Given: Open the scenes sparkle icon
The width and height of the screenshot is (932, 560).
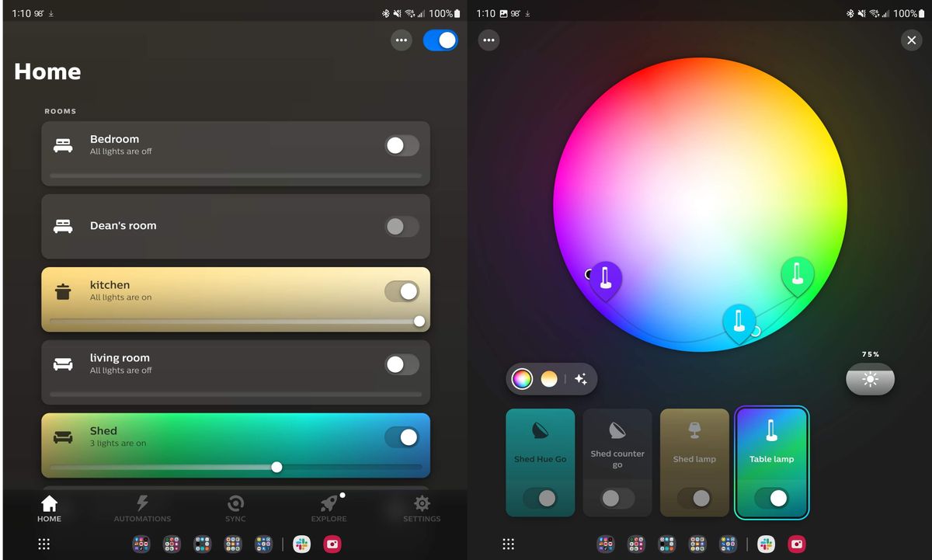Looking at the screenshot, I should pos(581,379).
